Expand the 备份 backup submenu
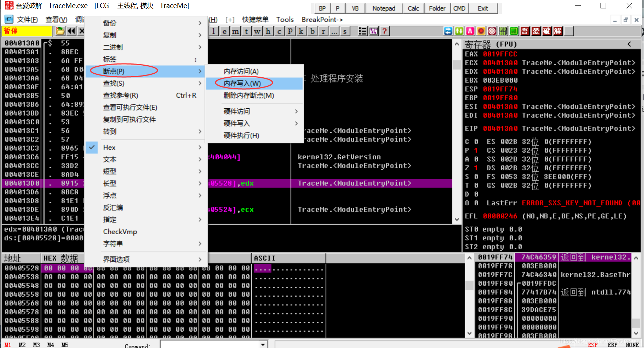Viewport: 644px width, 348px height. click(146, 23)
